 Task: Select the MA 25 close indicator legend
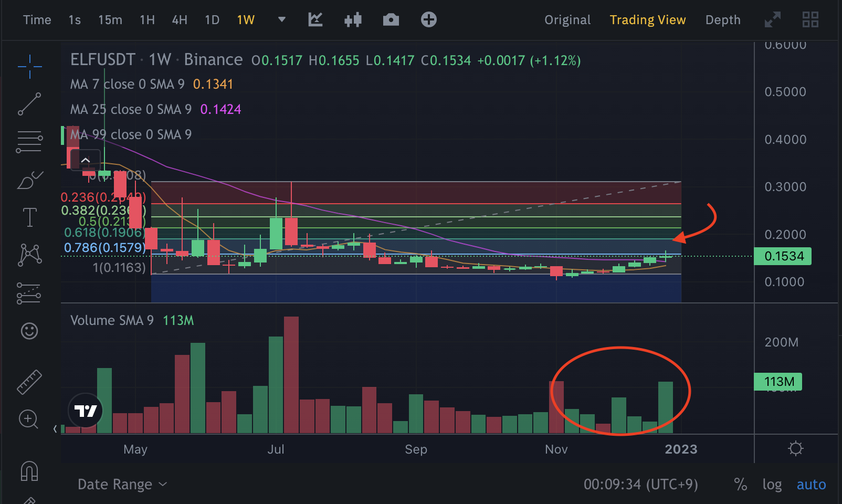click(x=156, y=109)
